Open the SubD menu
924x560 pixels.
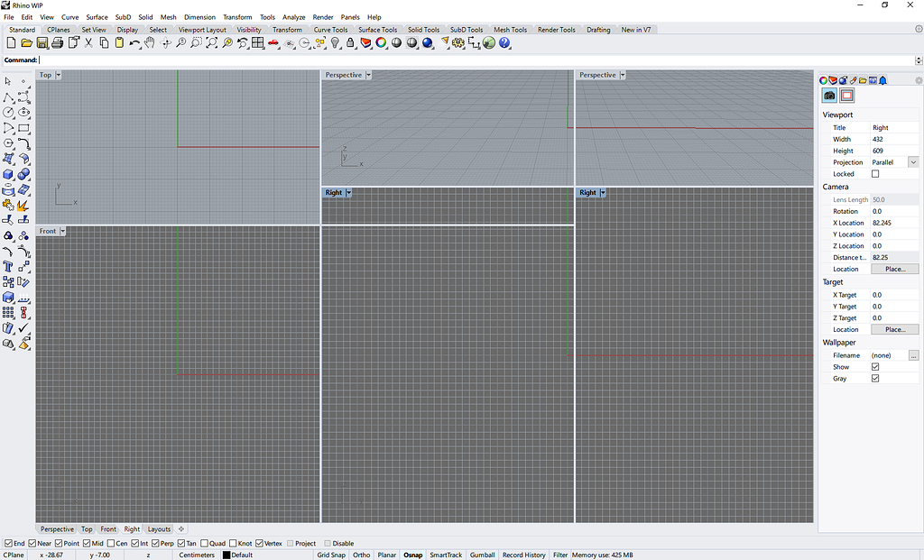pos(124,16)
